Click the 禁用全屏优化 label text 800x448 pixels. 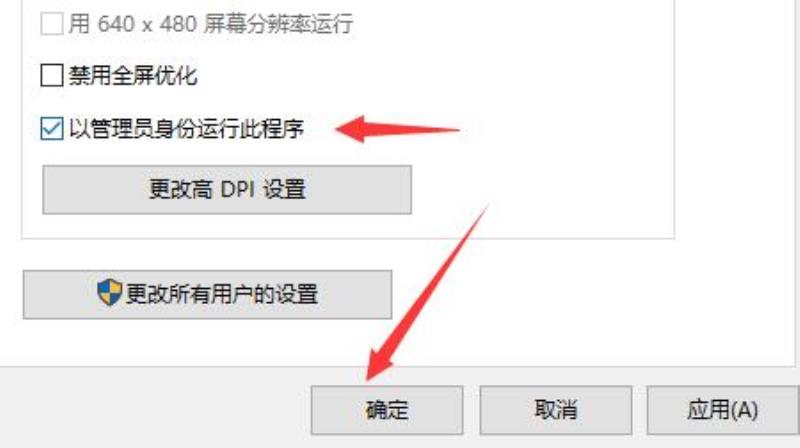[x=133, y=76]
